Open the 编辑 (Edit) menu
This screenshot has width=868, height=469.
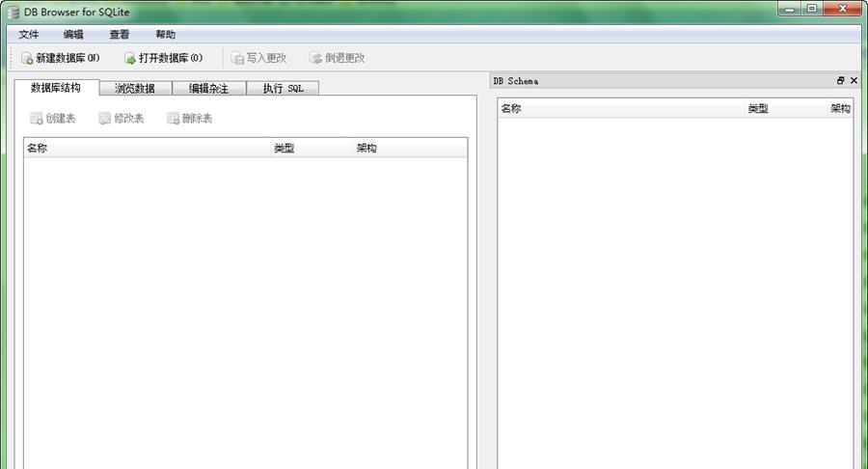click(73, 35)
